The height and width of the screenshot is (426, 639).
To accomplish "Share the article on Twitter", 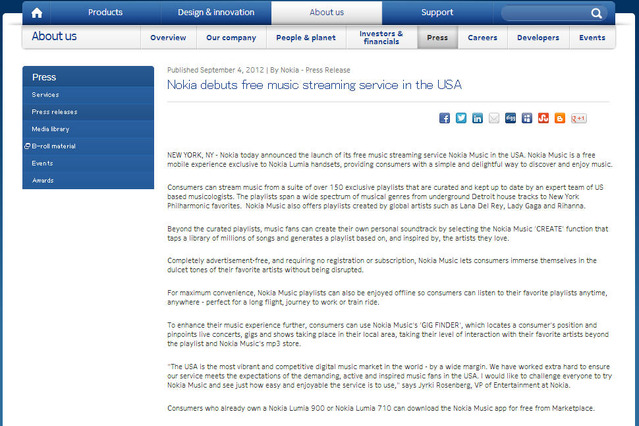I will (x=461, y=118).
